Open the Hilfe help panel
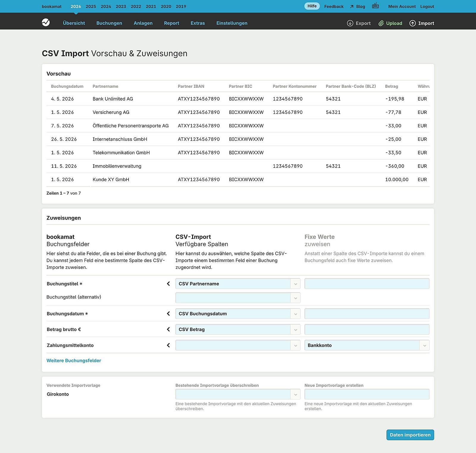The height and width of the screenshot is (453, 476). pyautogui.click(x=311, y=6)
